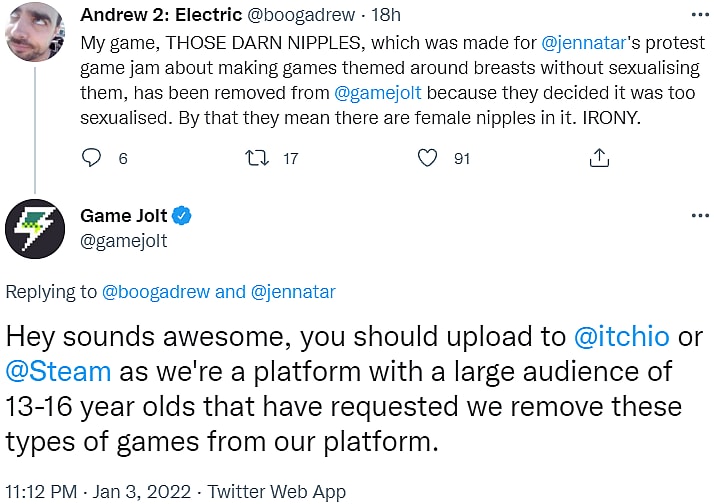Click the reply speech bubble icon
Screen dimensions: 714x504
coord(91,158)
